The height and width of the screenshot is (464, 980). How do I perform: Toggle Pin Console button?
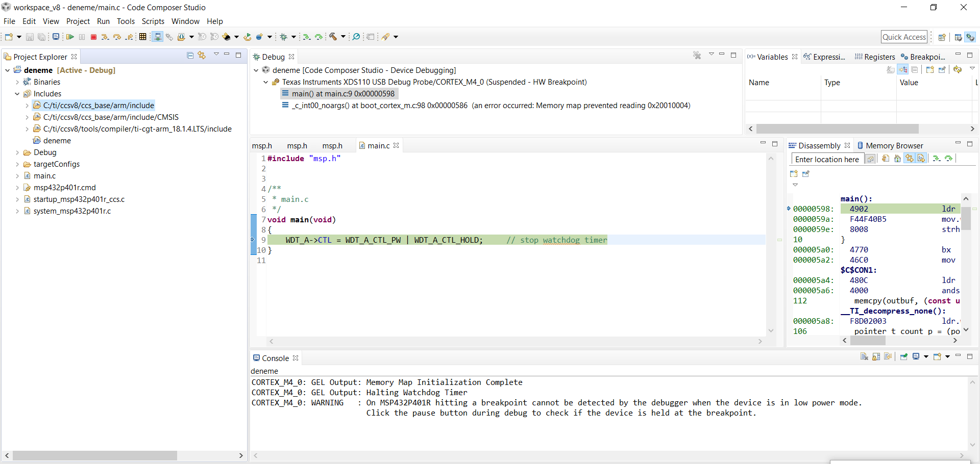point(904,357)
